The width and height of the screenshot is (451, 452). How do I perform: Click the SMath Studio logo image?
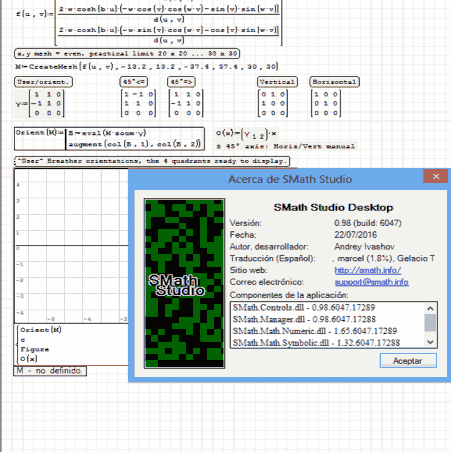(184, 283)
